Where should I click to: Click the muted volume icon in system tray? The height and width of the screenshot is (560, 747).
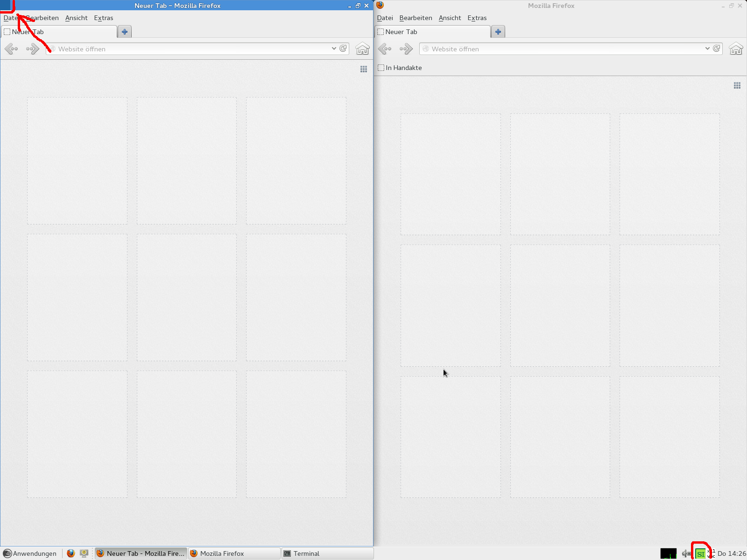click(686, 554)
